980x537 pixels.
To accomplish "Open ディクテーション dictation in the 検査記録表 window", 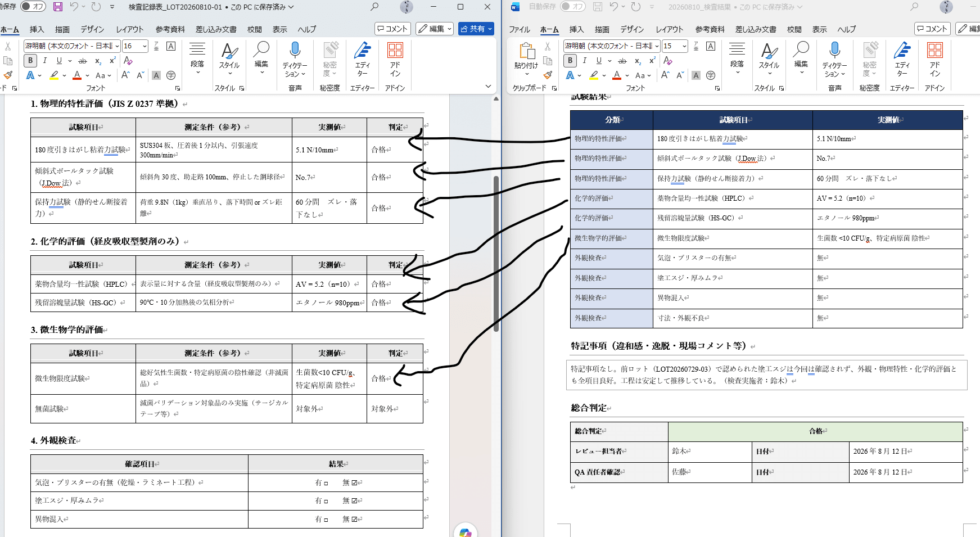I will [x=295, y=60].
